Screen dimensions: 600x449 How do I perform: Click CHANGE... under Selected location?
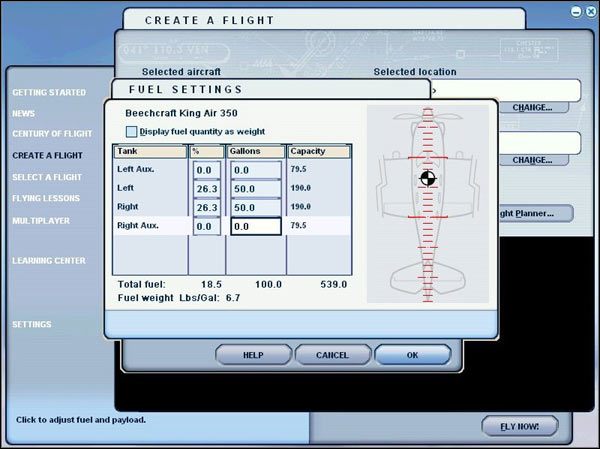532,108
